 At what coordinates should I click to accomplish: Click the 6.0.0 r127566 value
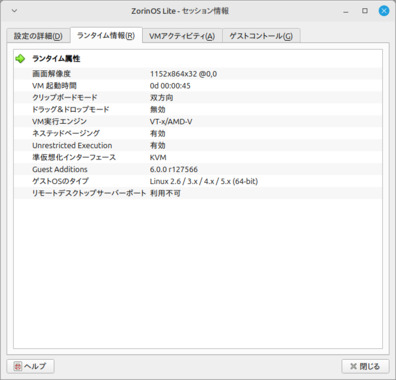click(x=174, y=169)
